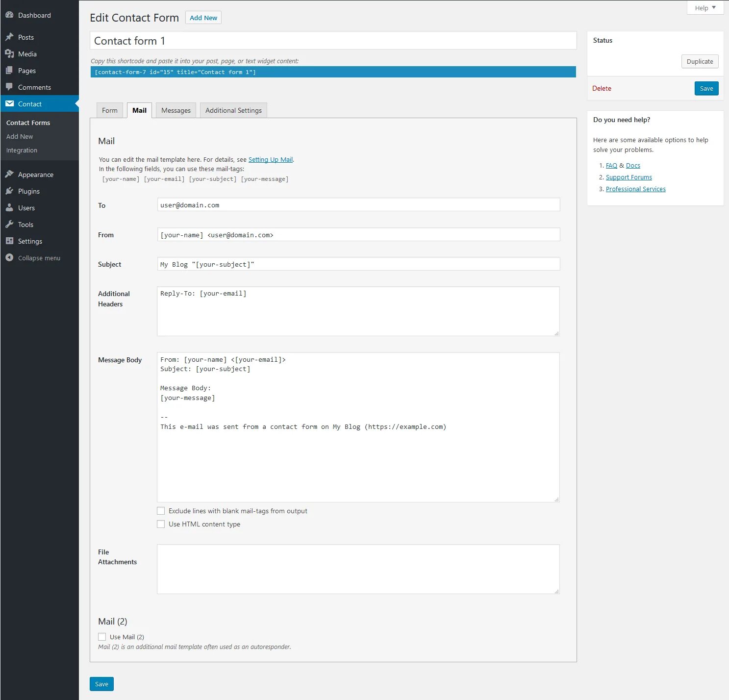The height and width of the screenshot is (700, 729).
Task: Click the Additional Headers textarea
Action: (358, 311)
